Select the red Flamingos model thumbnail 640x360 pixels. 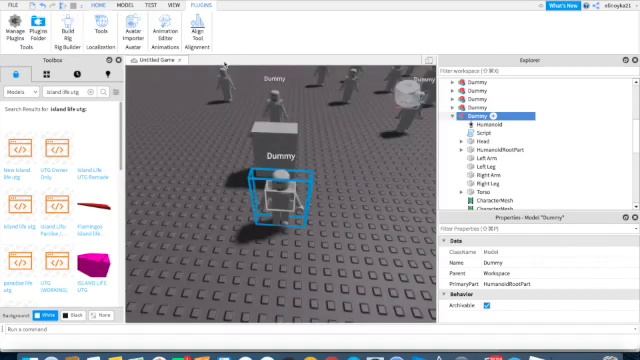pos(94,206)
